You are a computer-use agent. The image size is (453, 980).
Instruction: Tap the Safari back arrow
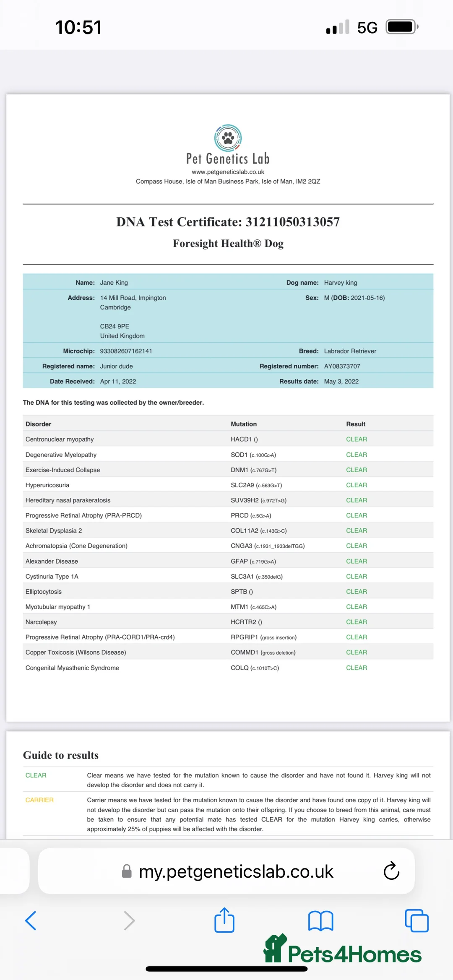31,920
